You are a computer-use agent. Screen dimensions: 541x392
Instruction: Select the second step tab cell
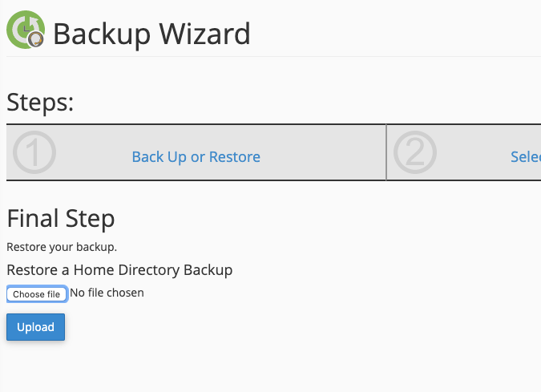[464, 152]
